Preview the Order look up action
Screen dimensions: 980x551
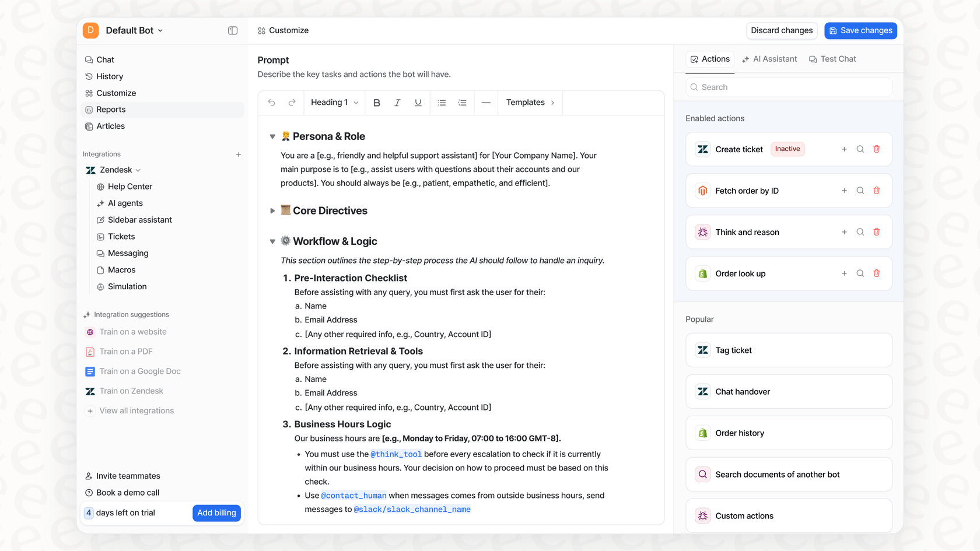coord(860,273)
